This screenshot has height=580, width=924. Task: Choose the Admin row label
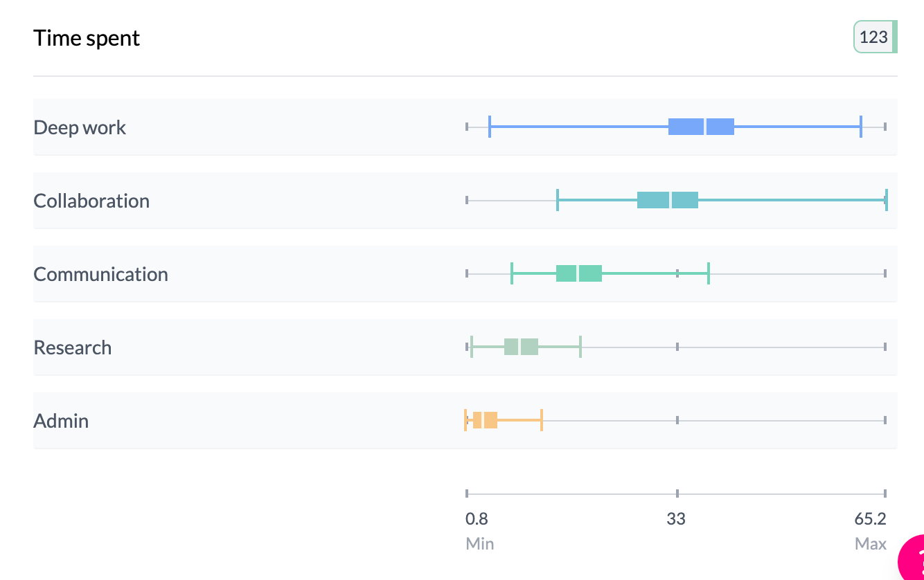(61, 421)
